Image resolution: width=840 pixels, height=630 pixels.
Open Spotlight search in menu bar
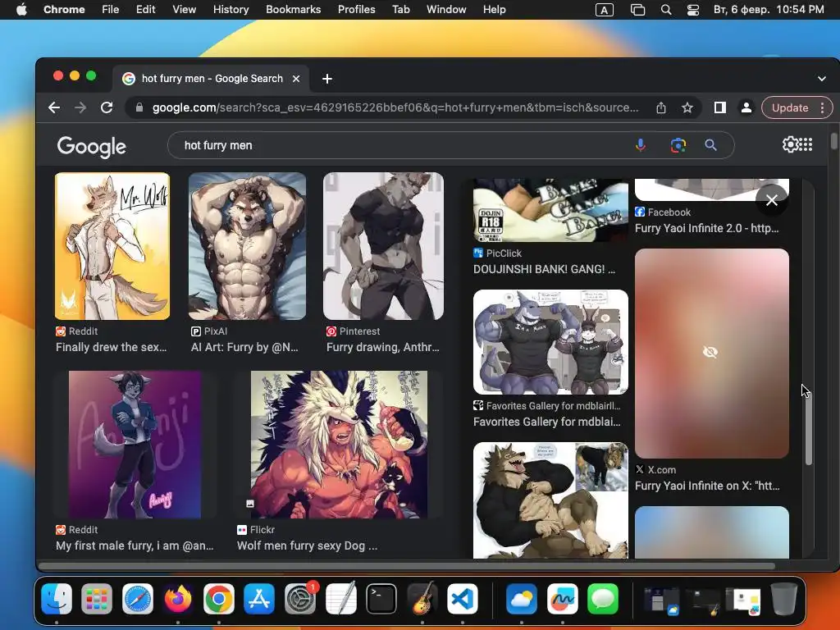pos(666,10)
